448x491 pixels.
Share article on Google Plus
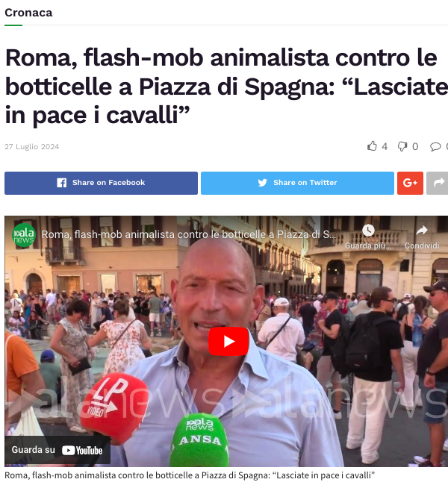(x=410, y=183)
